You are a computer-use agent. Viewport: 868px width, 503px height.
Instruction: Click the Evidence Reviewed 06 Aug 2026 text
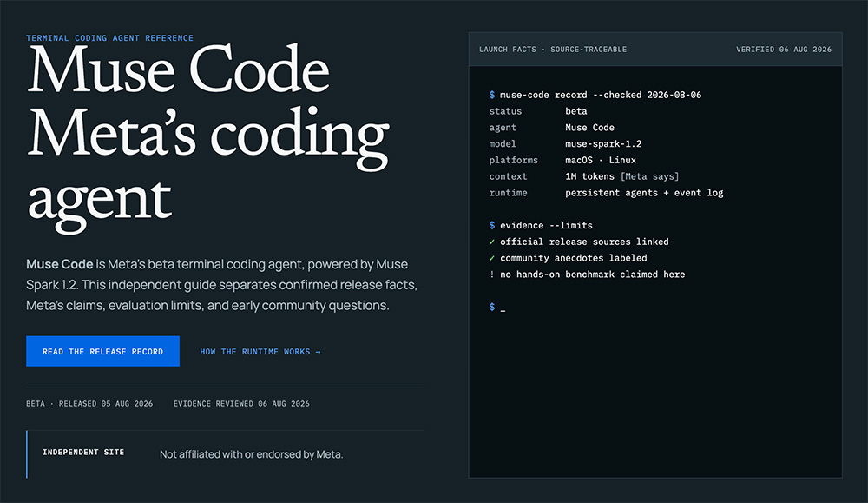[241, 404]
